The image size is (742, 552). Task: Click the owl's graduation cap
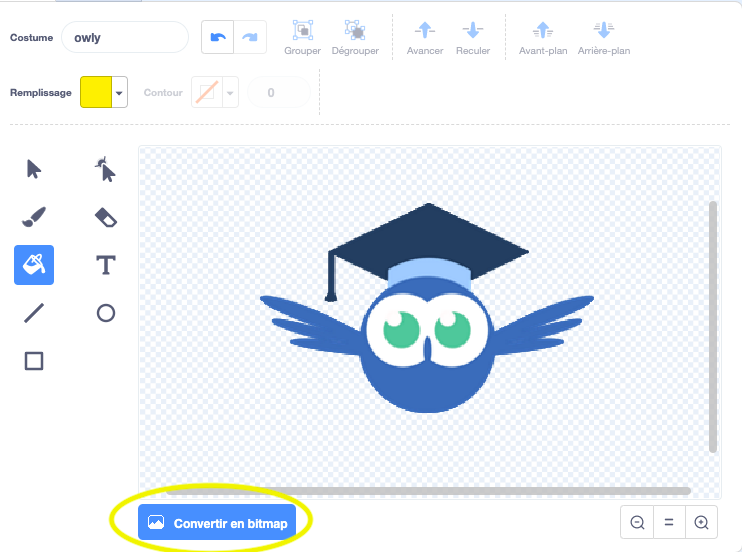click(x=428, y=237)
